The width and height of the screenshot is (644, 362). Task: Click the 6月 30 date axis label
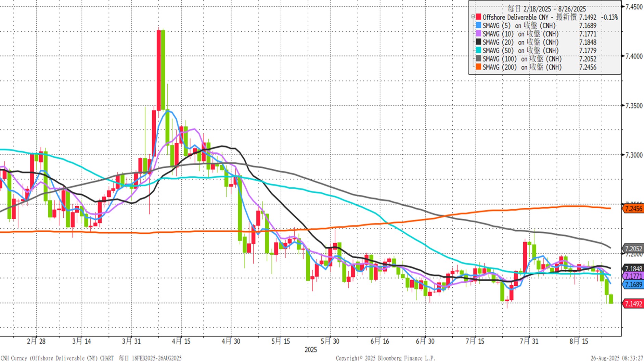(x=425, y=341)
